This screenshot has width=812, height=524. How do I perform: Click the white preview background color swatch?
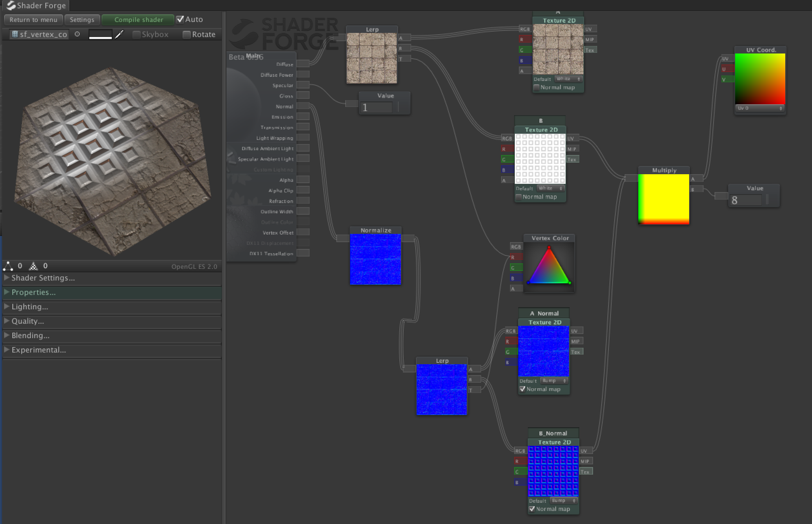click(100, 34)
